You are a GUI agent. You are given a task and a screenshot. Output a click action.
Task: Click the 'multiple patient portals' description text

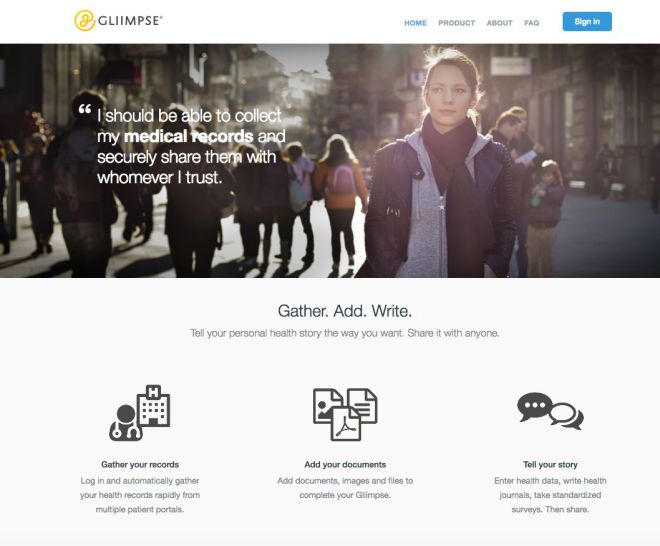140,509
